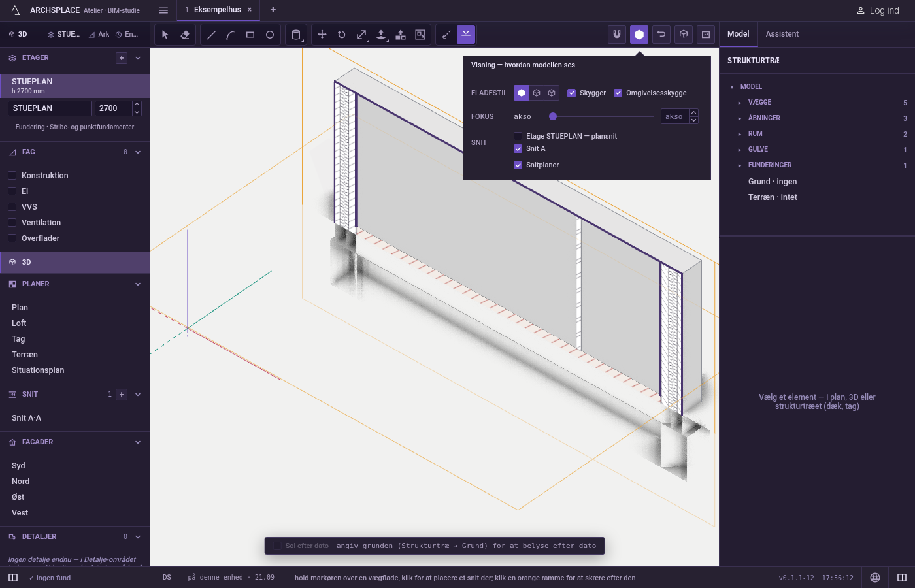Collapse the MODEL root node

pyautogui.click(x=732, y=87)
